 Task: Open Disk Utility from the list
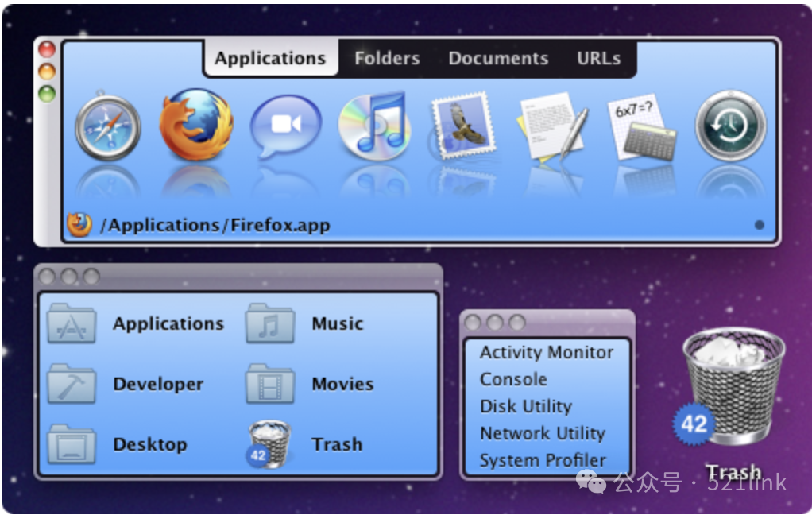coord(526,406)
